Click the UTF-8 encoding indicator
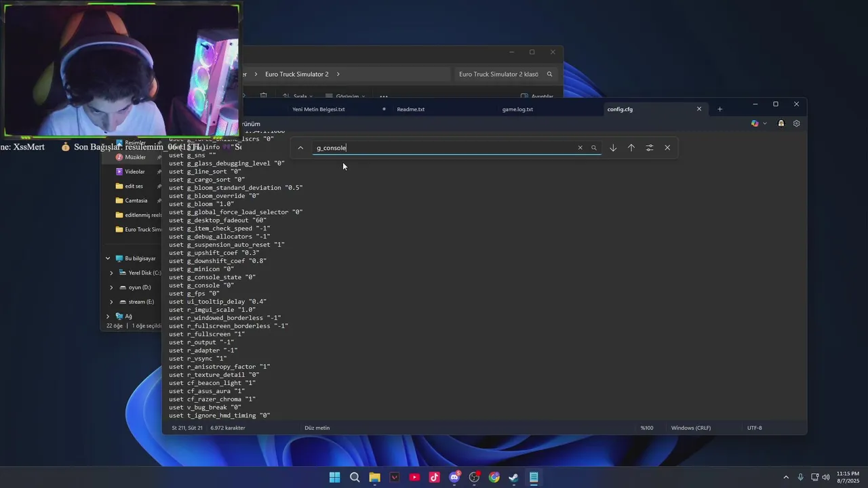Viewport: 868px width, 488px height. click(x=755, y=428)
